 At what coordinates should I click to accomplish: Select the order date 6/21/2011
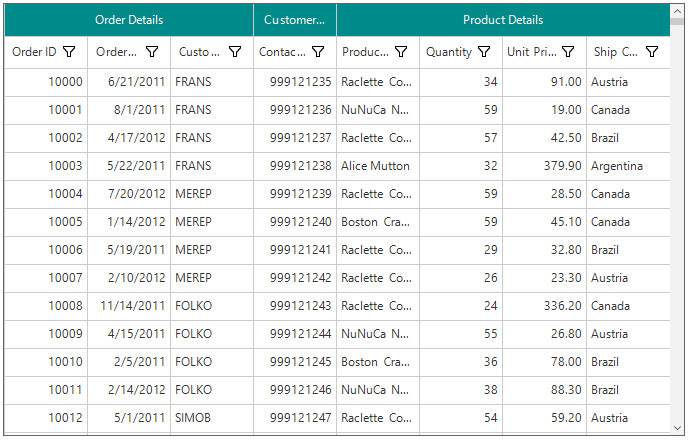pos(129,82)
